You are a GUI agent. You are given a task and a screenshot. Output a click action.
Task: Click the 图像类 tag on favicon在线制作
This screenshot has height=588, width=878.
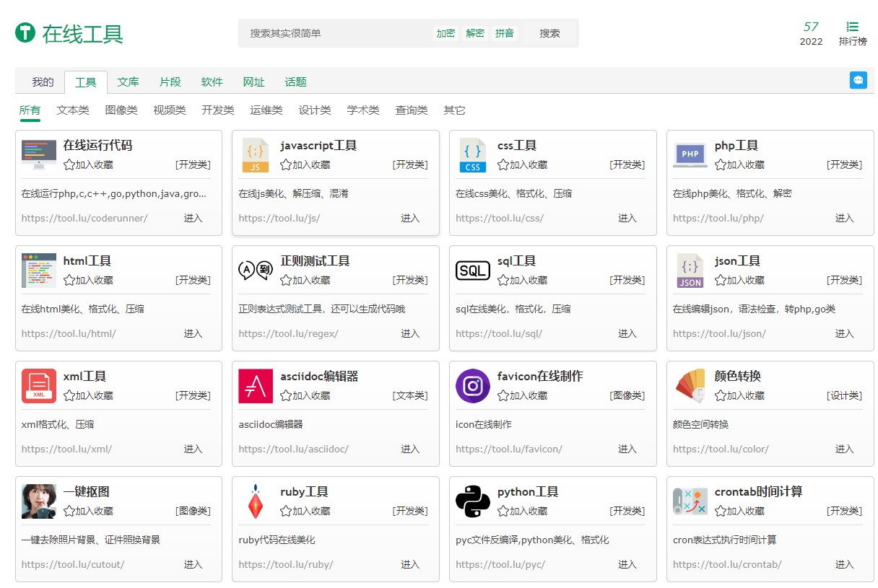click(x=627, y=395)
